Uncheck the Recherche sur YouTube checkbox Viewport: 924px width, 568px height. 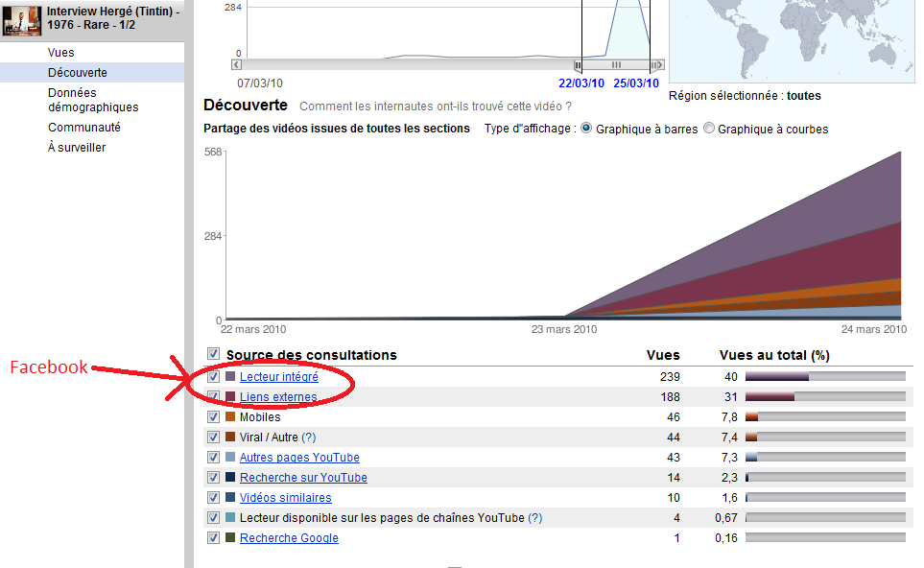tap(213, 477)
